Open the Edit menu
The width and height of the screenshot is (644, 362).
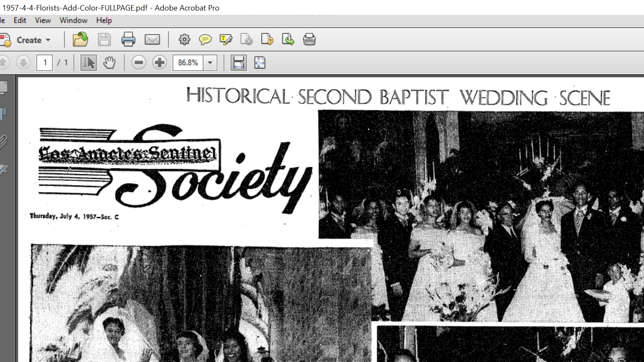(20, 20)
